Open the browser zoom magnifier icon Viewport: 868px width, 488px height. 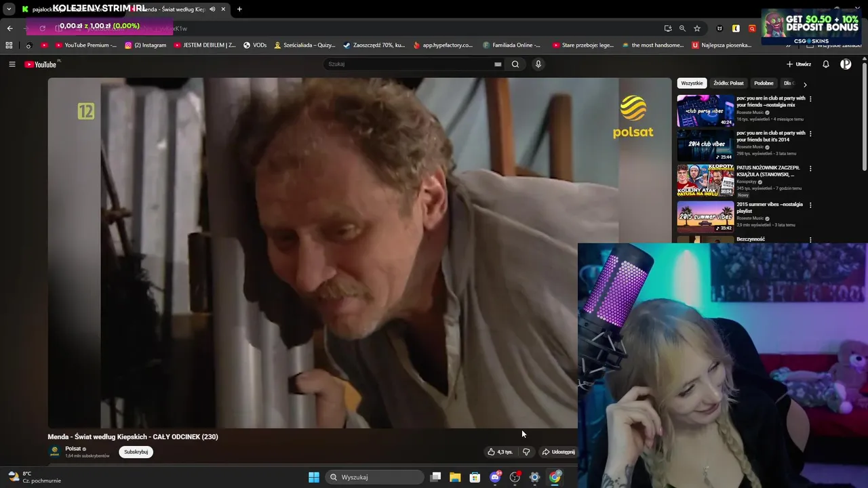[682, 28]
